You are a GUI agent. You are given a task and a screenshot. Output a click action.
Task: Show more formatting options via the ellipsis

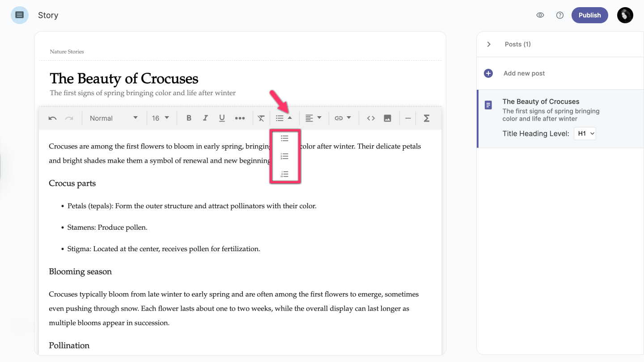click(x=240, y=118)
